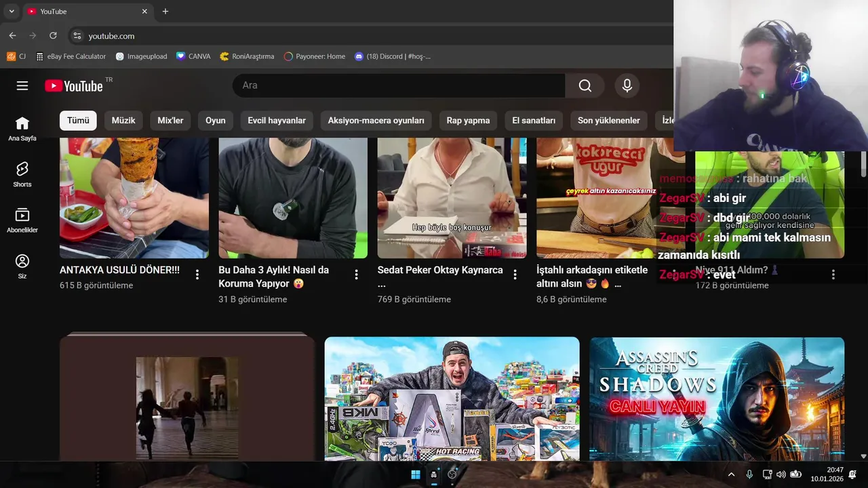Open RoniAraştırma bookmark
Image resolution: width=868 pixels, height=488 pixels.
[x=247, y=56]
